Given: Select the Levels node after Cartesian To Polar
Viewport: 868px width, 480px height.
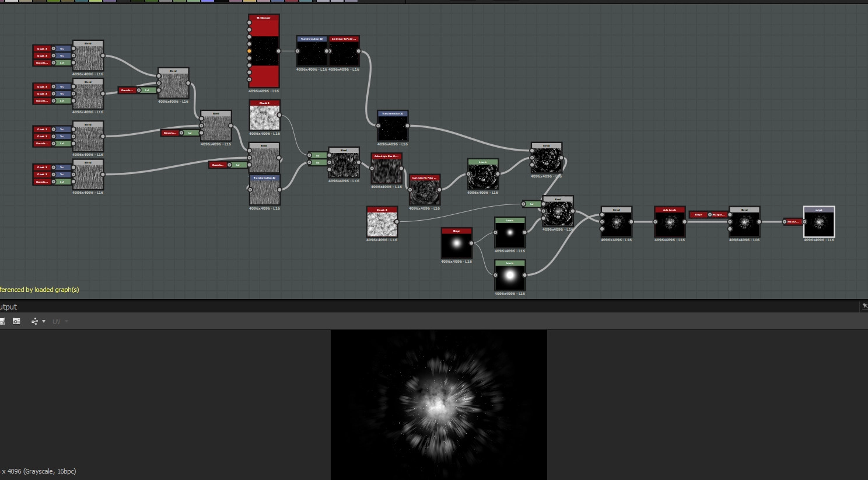Looking at the screenshot, I should tap(483, 175).
